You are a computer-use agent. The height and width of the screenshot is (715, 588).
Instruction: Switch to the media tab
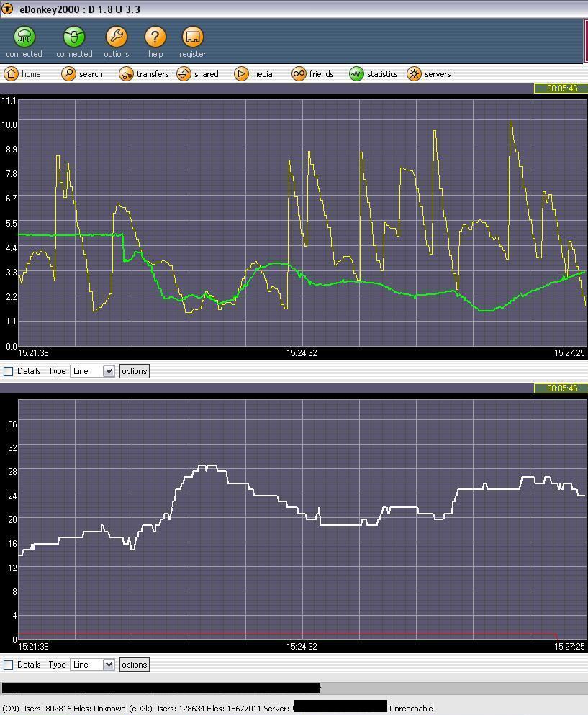253,74
